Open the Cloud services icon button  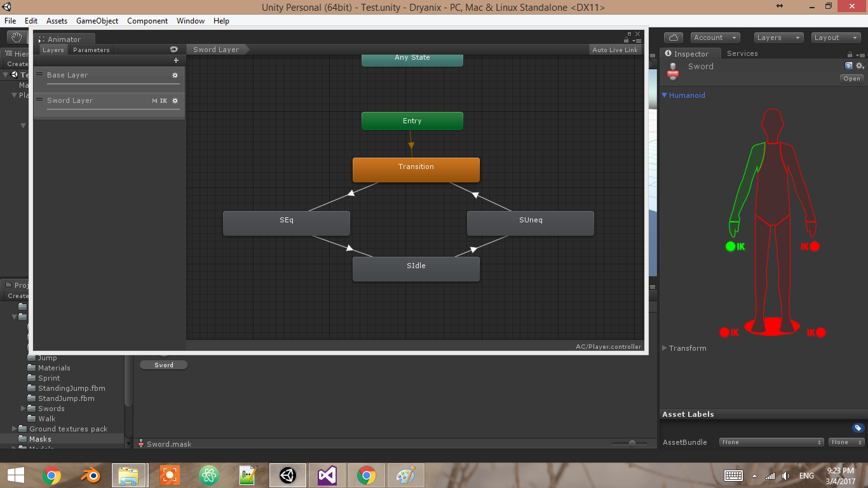(673, 37)
